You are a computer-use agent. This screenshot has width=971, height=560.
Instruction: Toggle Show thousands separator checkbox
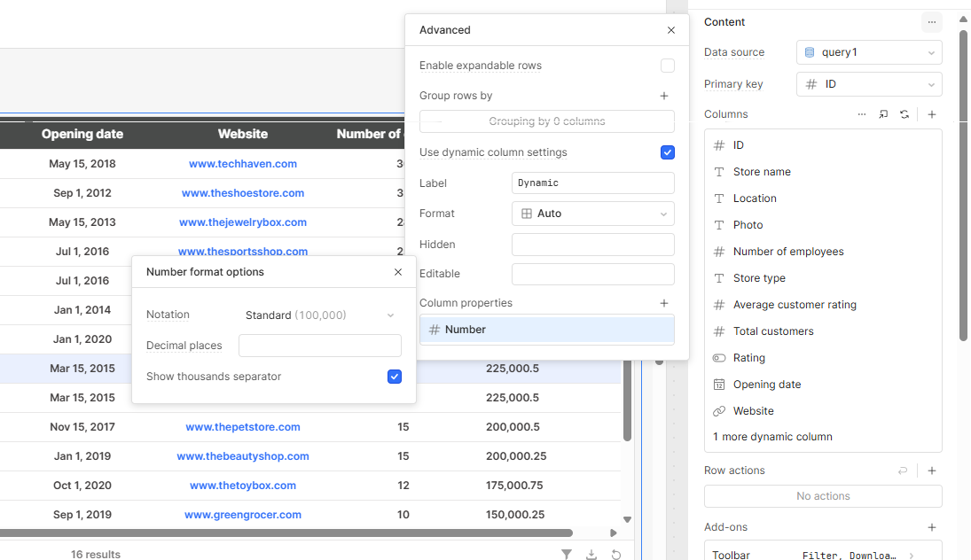pyautogui.click(x=395, y=377)
